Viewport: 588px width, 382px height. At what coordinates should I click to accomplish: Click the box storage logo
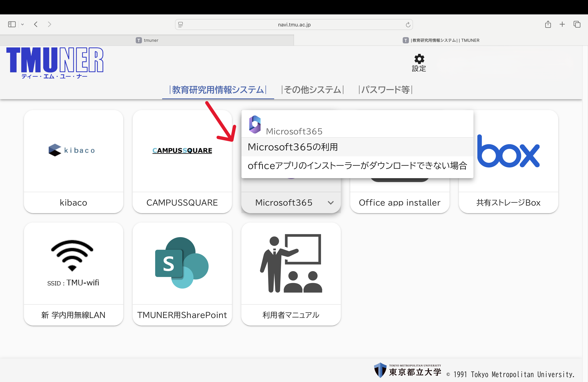click(508, 151)
